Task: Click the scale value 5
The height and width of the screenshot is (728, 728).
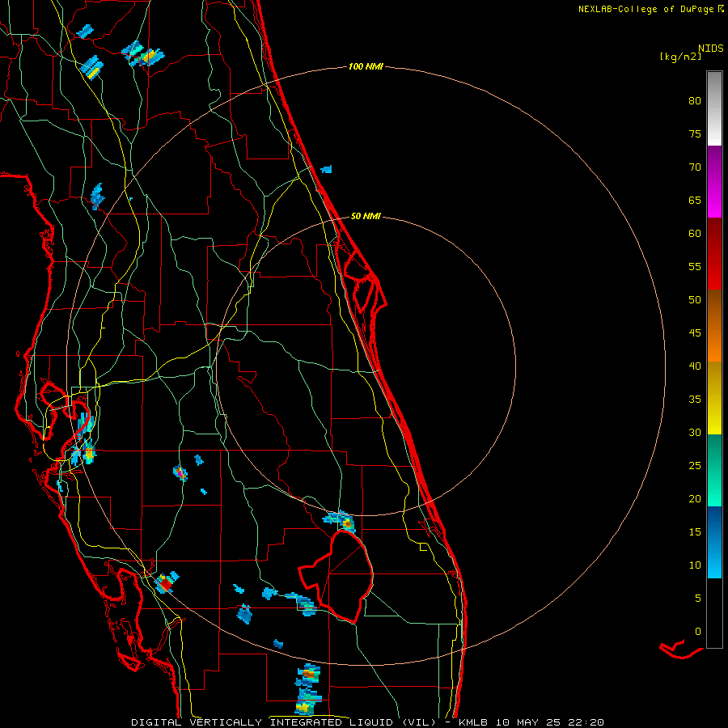Action: point(698,599)
